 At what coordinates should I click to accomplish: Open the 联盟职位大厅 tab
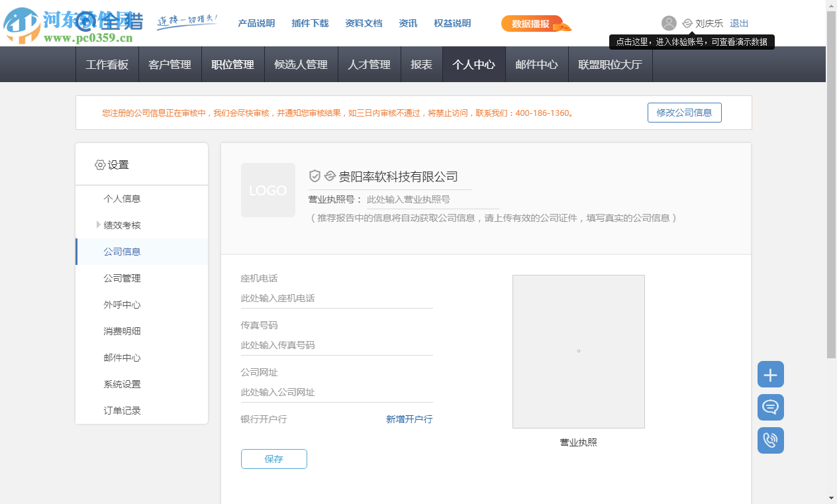point(611,64)
